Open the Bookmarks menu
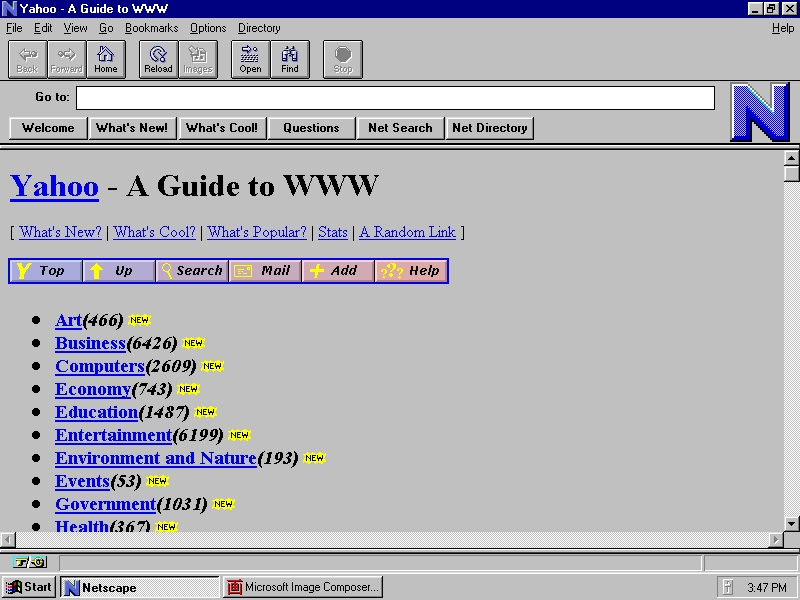The image size is (800, 600). point(151,28)
